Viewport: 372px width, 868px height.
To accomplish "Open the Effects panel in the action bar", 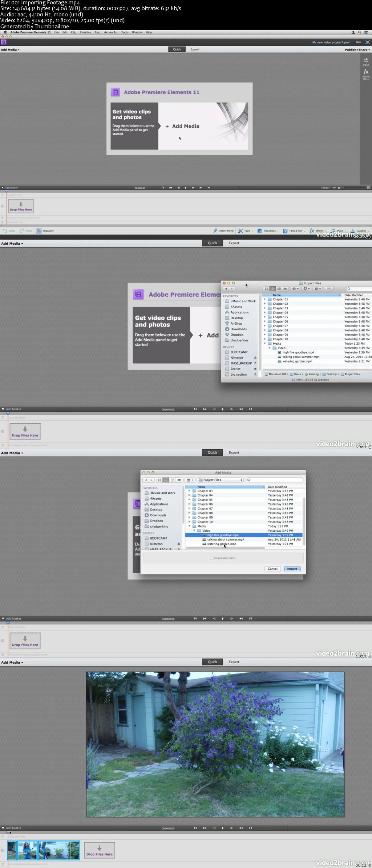I will [x=317, y=231].
